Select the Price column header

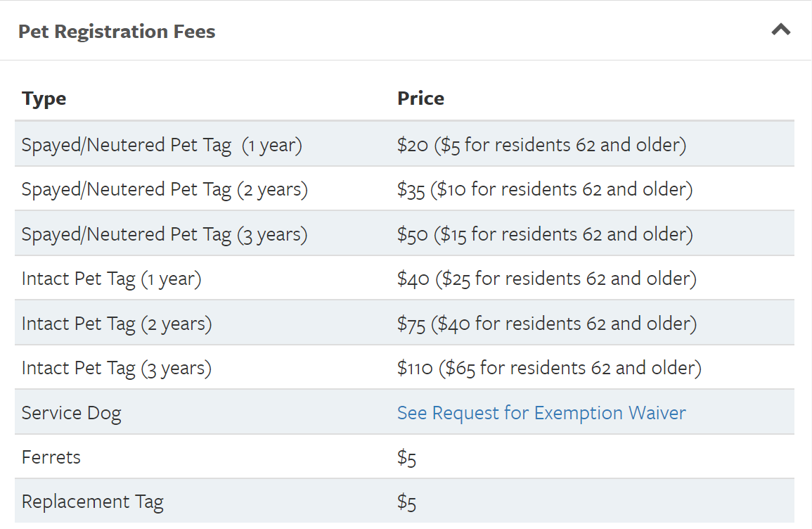point(420,98)
